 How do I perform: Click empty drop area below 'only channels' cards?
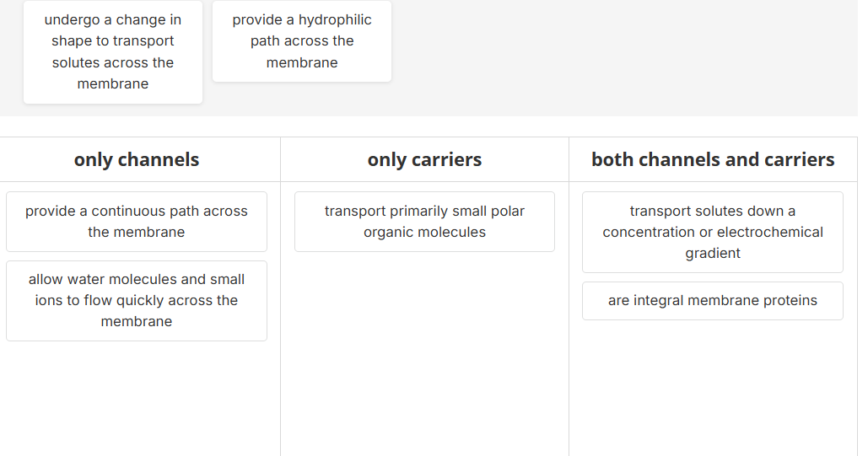(137, 396)
